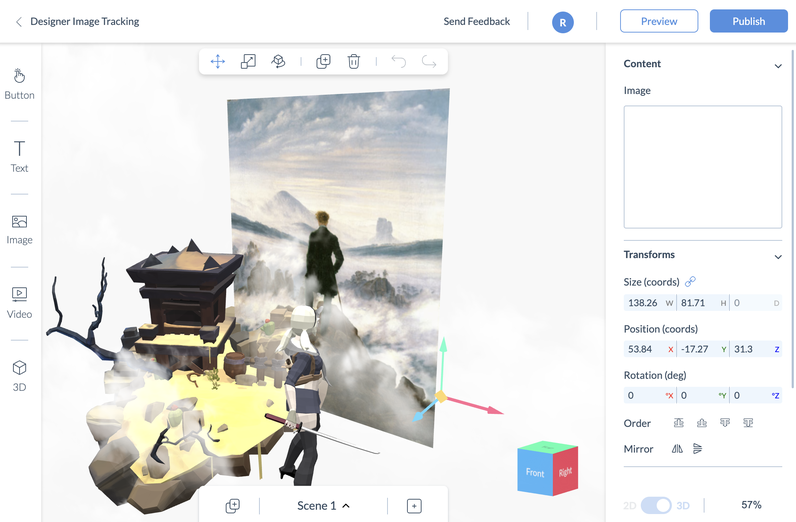Select the Rotate 3D tool
This screenshot has width=796, height=522.
point(279,62)
